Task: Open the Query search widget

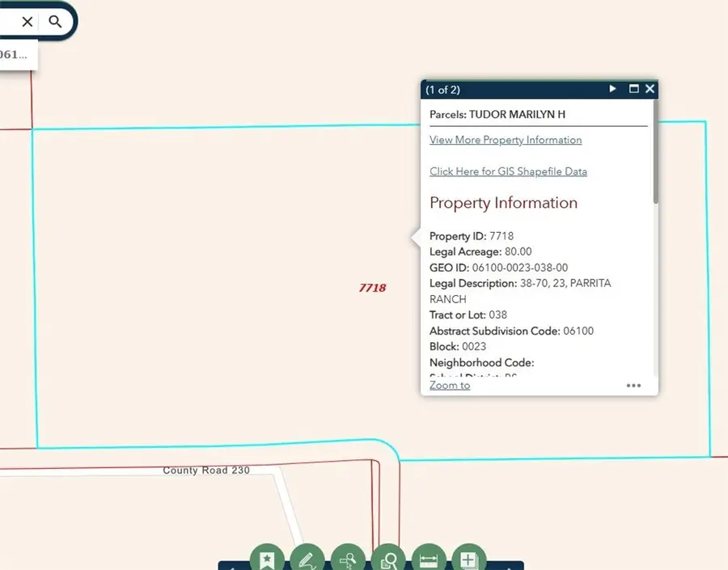Action: (x=348, y=559)
